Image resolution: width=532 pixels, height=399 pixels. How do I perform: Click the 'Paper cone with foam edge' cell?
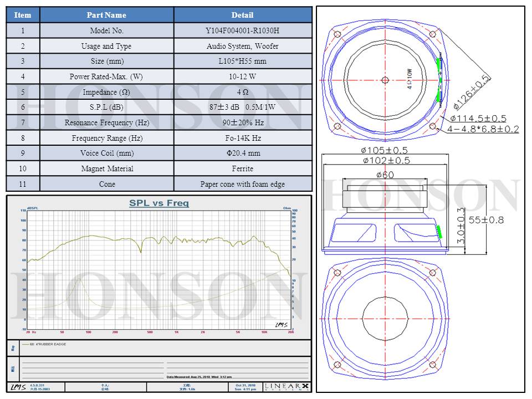243,184
